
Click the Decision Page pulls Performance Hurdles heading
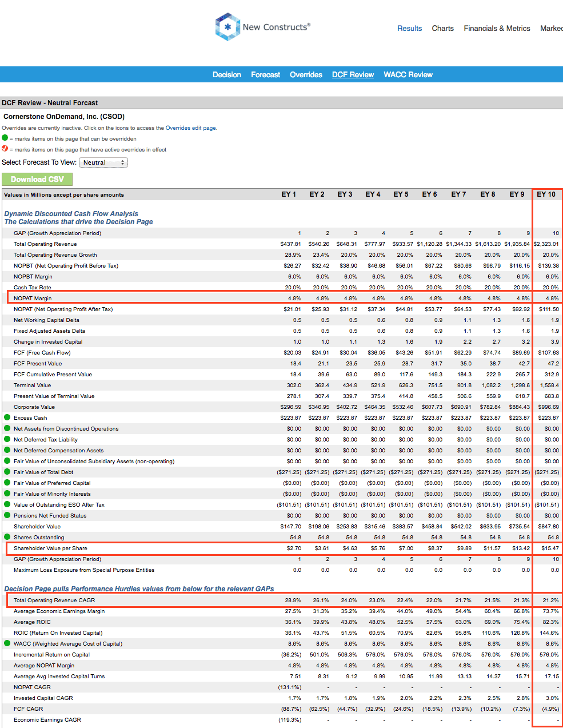(139, 588)
